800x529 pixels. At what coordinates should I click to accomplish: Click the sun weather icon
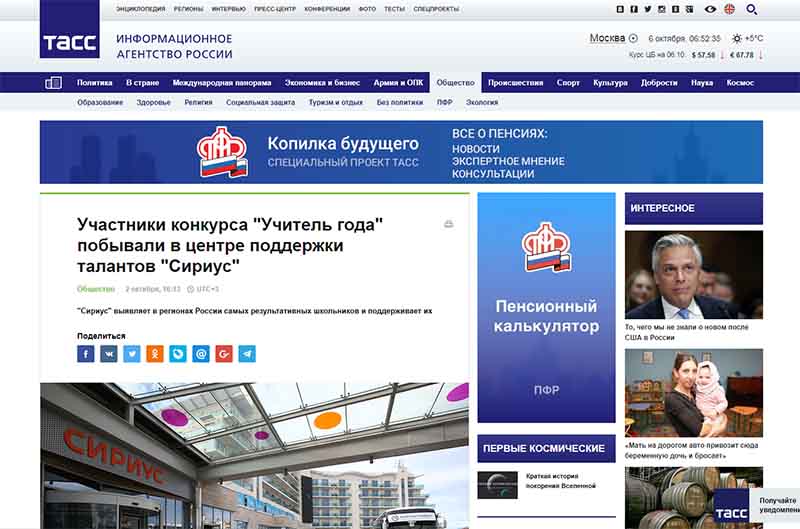click(x=737, y=38)
